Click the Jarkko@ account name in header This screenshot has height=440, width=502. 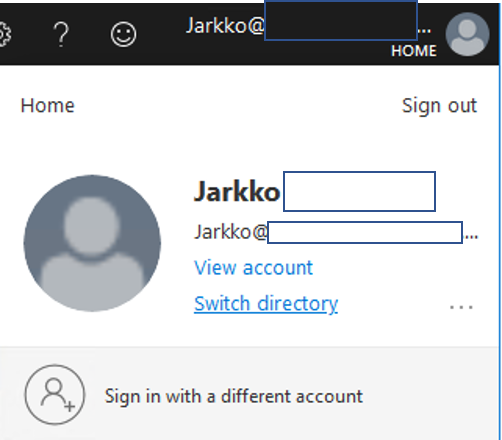tap(225, 25)
